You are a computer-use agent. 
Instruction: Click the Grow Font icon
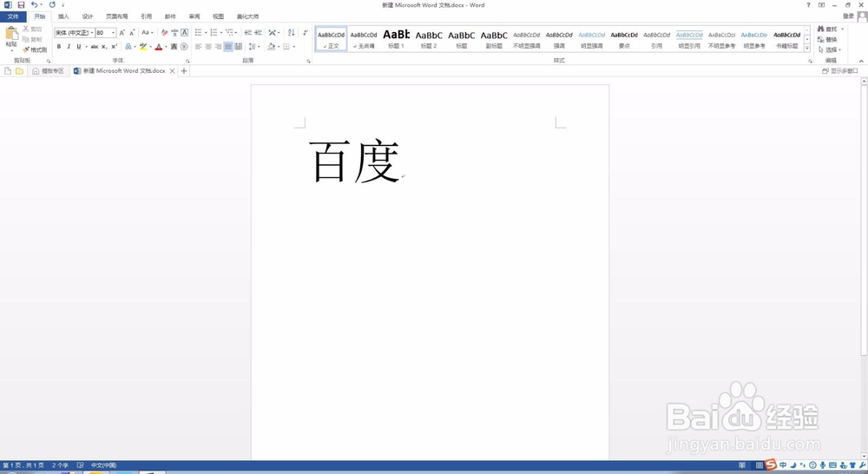click(122, 33)
